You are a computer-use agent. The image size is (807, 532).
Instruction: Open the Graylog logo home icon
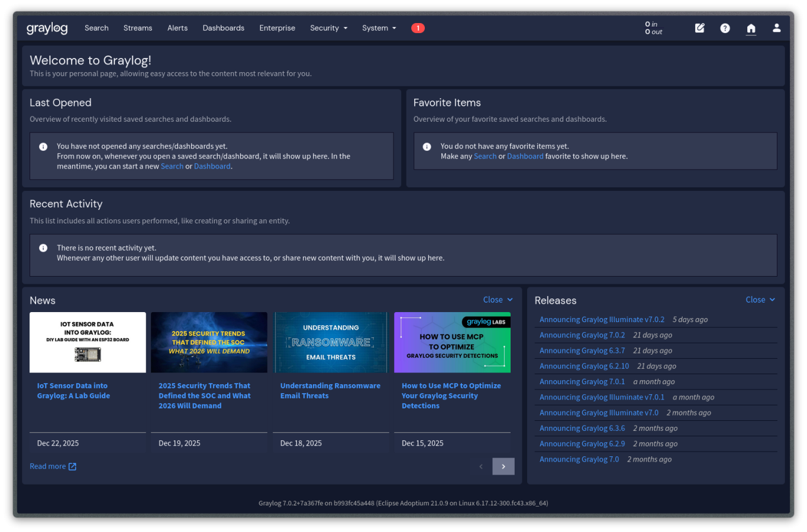pyautogui.click(x=47, y=28)
